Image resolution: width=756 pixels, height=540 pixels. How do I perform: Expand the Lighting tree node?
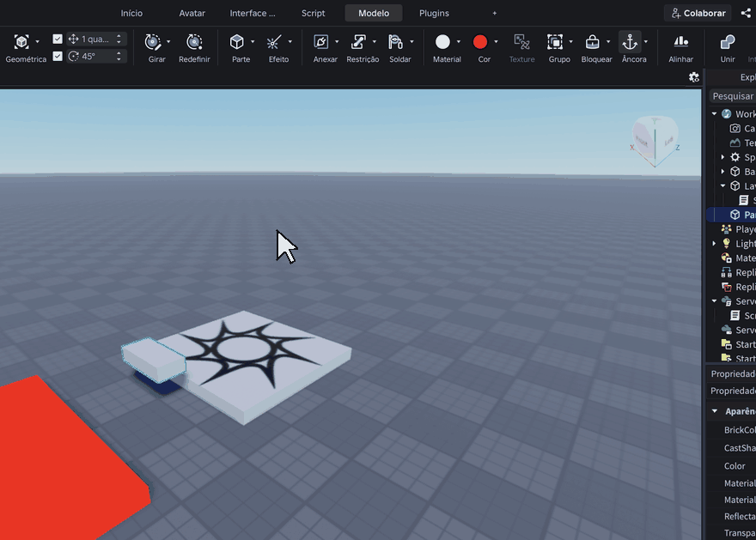[x=714, y=244]
